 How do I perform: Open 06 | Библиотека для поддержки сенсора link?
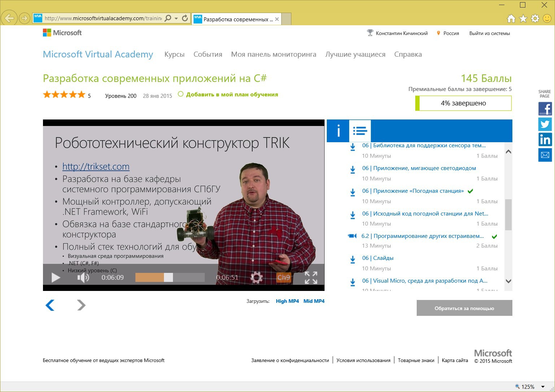click(x=424, y=145)
